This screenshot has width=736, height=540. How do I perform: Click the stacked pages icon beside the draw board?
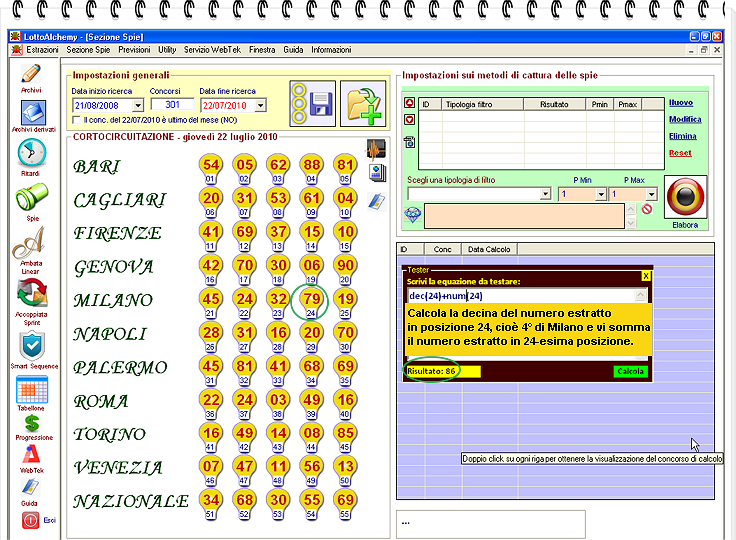tap(377, 173)
